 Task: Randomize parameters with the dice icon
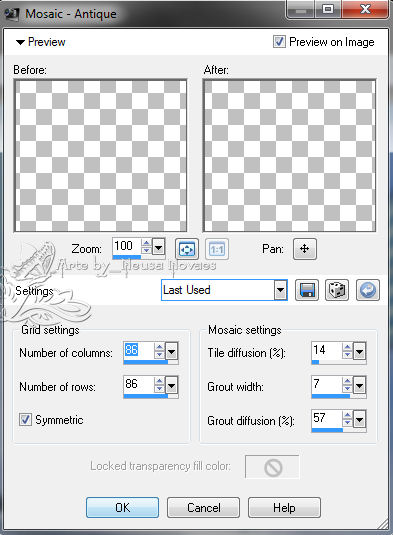click(x=337, y=290)
